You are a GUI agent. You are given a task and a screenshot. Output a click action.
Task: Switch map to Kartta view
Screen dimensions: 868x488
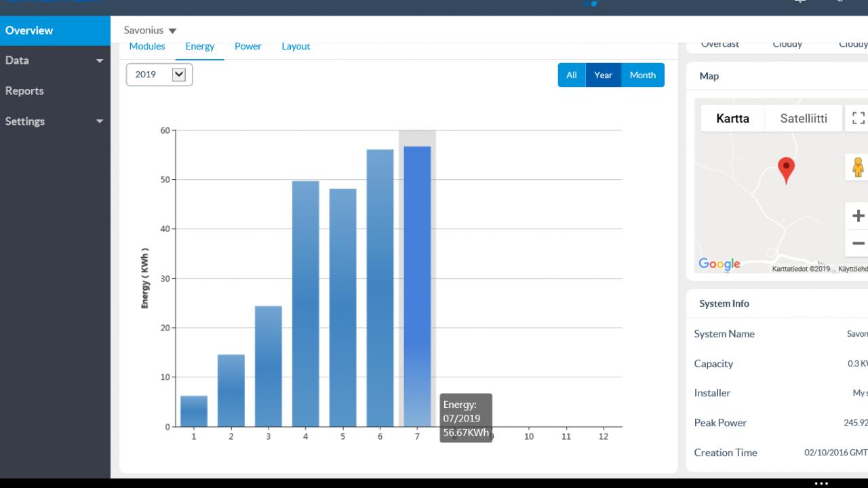click(x=732, y=119)
